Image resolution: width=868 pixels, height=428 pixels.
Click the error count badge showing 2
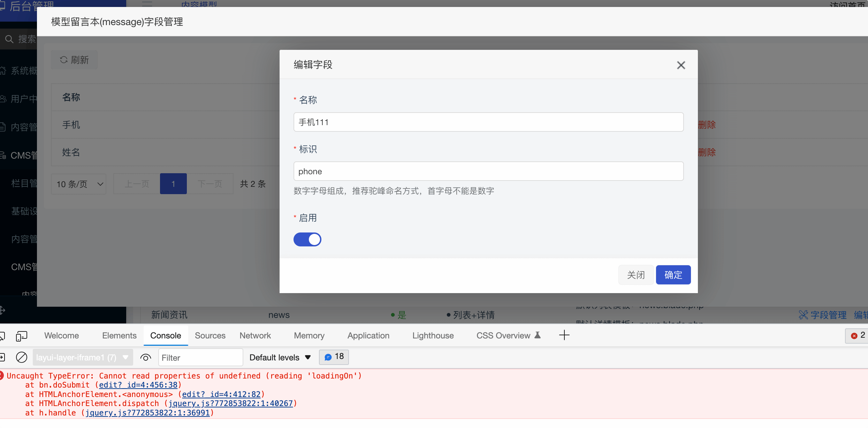pos(857,336)
